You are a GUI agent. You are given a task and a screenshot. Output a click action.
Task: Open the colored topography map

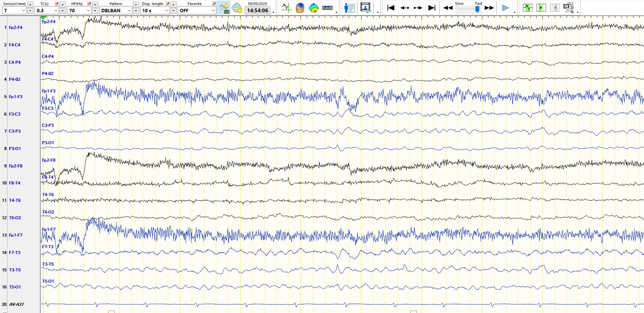point(313,8)
